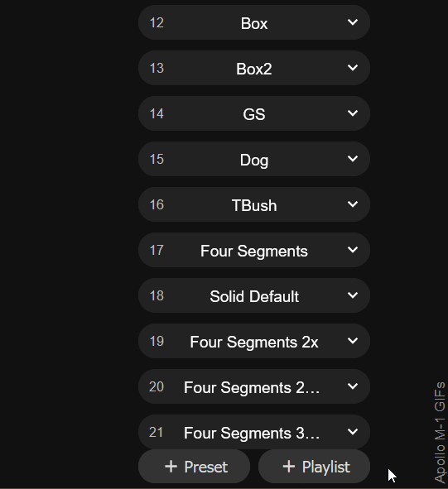
Task: Apply the GS preset
Action: click(254, 113)
